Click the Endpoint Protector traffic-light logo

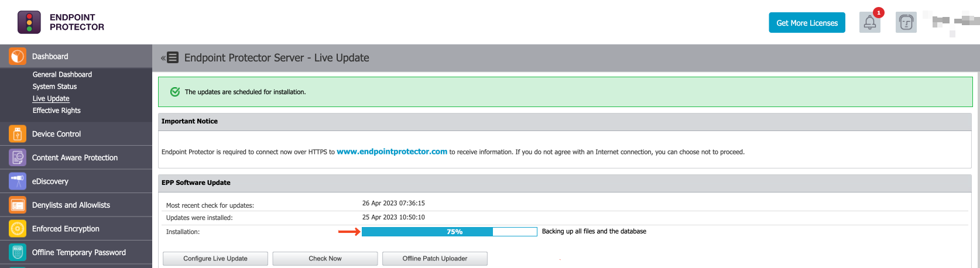pos(29,22)
